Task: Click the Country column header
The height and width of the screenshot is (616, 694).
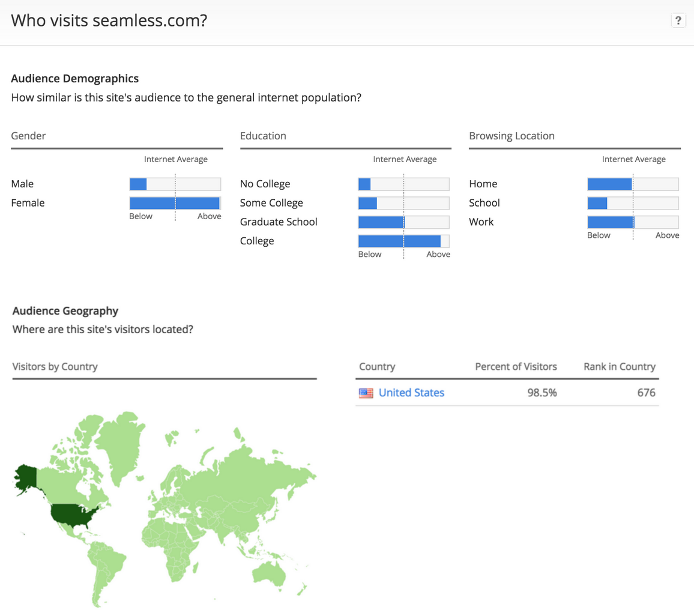Action: (x=377, y=366)
